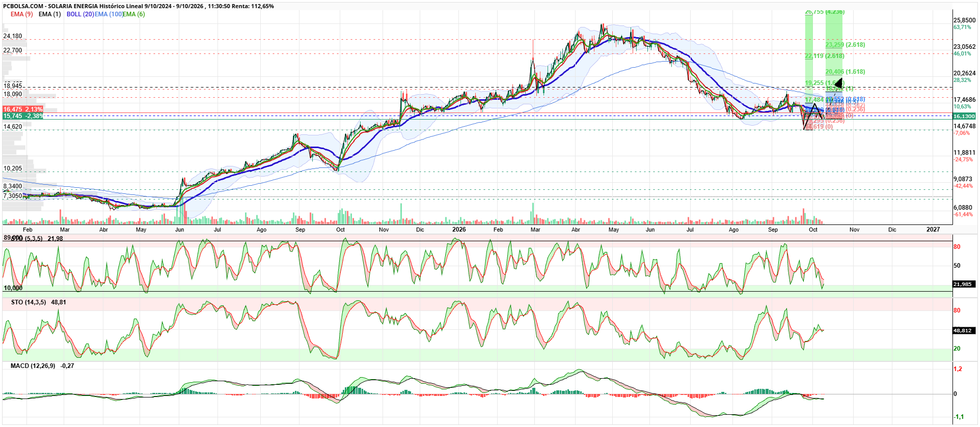Screen dimensions: 980x427
Task: Select the 10,000 level label in STO panel
Action: point(13,288)
